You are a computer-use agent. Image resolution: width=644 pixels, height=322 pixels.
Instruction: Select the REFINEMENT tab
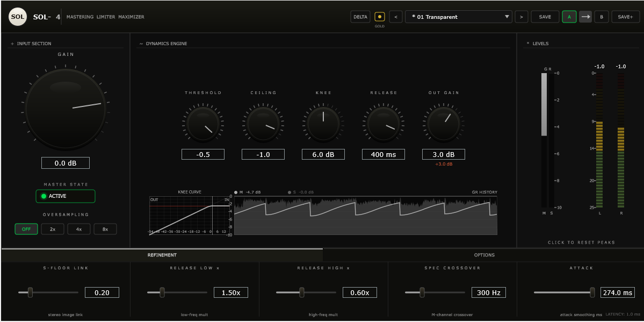162,255
